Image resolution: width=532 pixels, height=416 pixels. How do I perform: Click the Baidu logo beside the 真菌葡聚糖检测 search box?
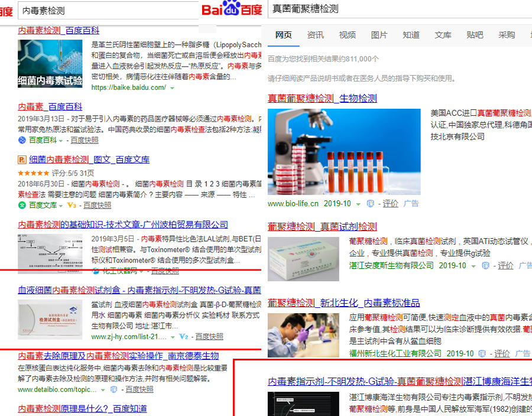point(232,8)
